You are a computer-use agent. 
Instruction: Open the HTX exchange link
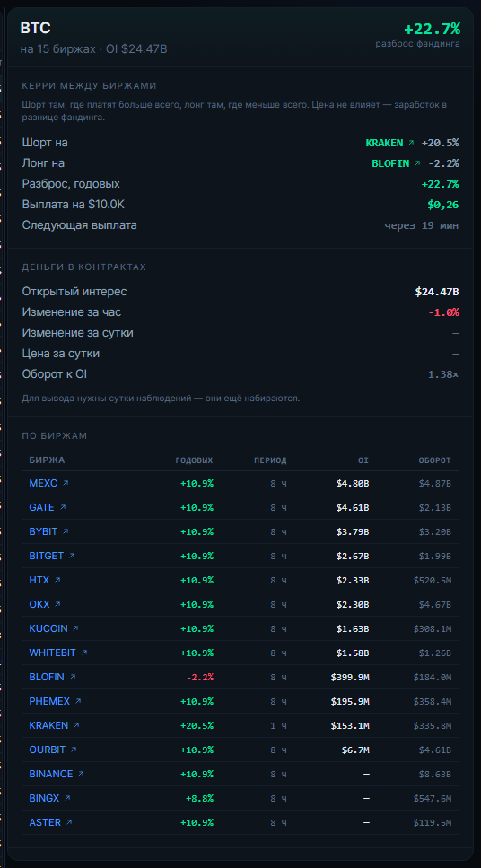click(x=45, y=580)
